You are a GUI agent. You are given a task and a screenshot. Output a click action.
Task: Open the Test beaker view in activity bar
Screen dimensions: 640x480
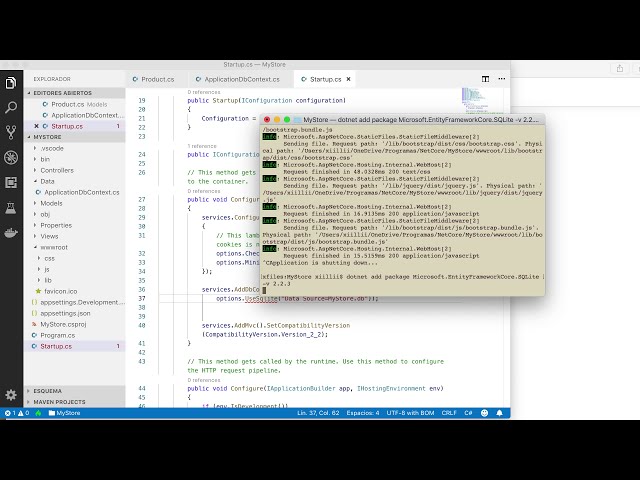11,208
